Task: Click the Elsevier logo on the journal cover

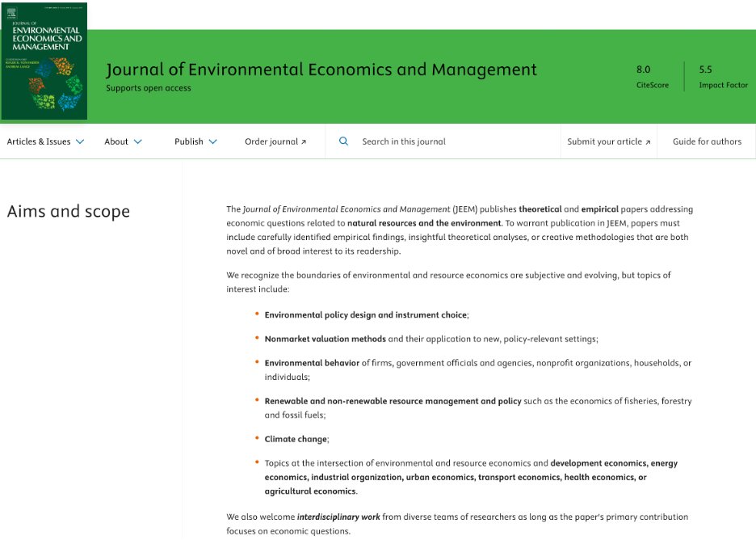Action: 11,13
